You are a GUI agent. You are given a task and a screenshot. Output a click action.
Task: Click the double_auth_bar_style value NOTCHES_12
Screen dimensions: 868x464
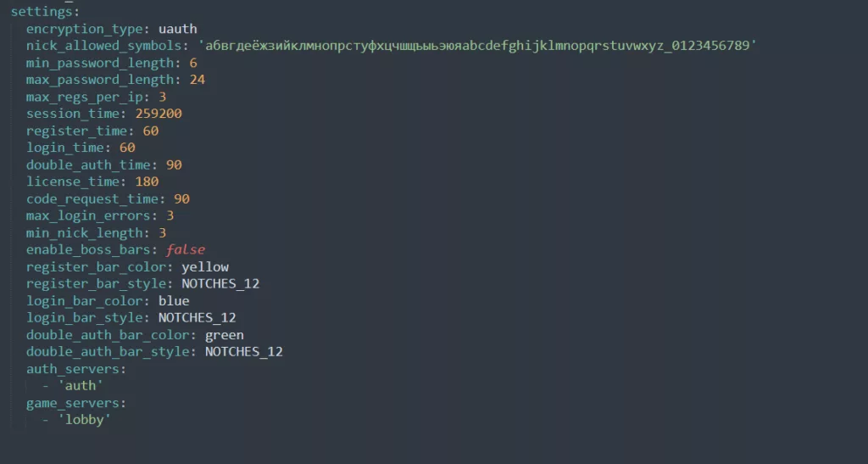click(243, 351)
